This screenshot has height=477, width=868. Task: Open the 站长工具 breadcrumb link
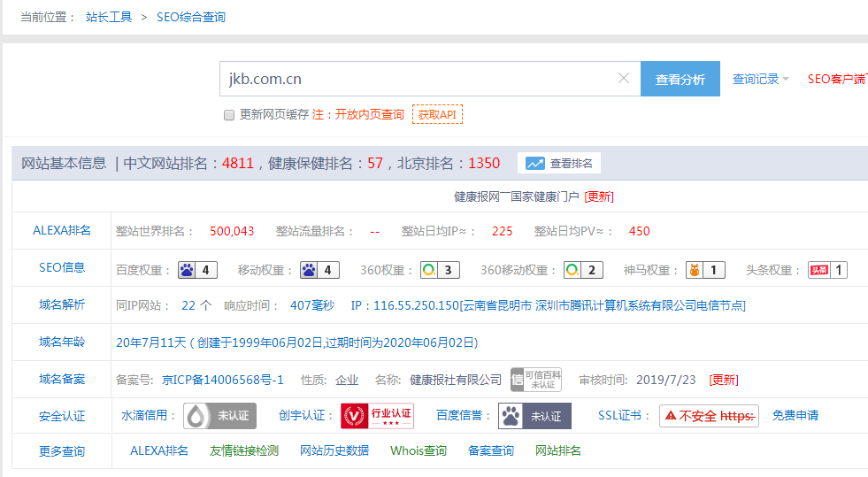pyautogui.click(x=109, y=17)
